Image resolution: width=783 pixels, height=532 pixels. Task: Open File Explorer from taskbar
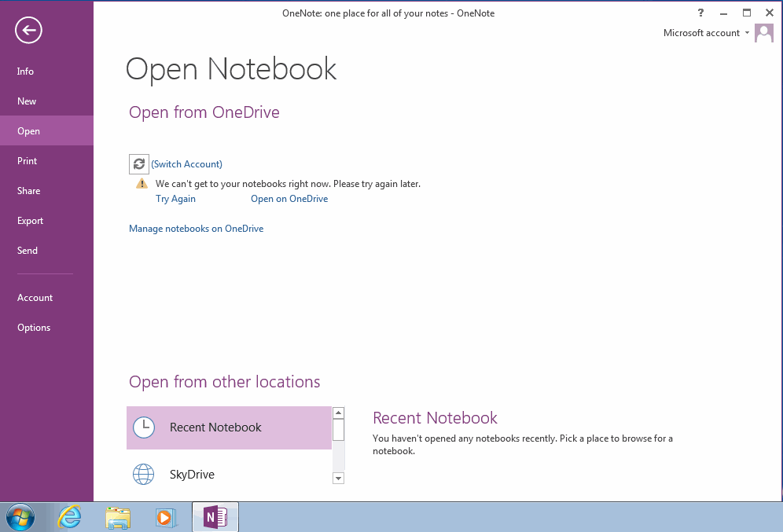pos(118,517)
